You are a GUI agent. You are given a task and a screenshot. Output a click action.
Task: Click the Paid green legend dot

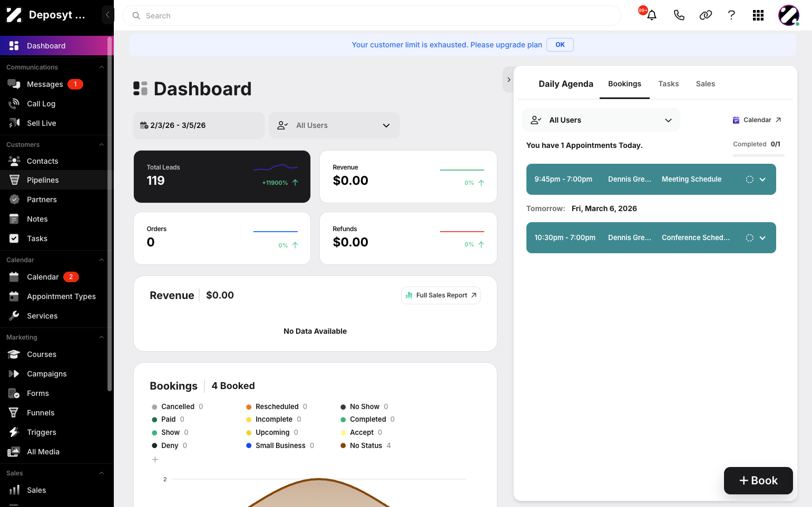click(x=154, y=420)
